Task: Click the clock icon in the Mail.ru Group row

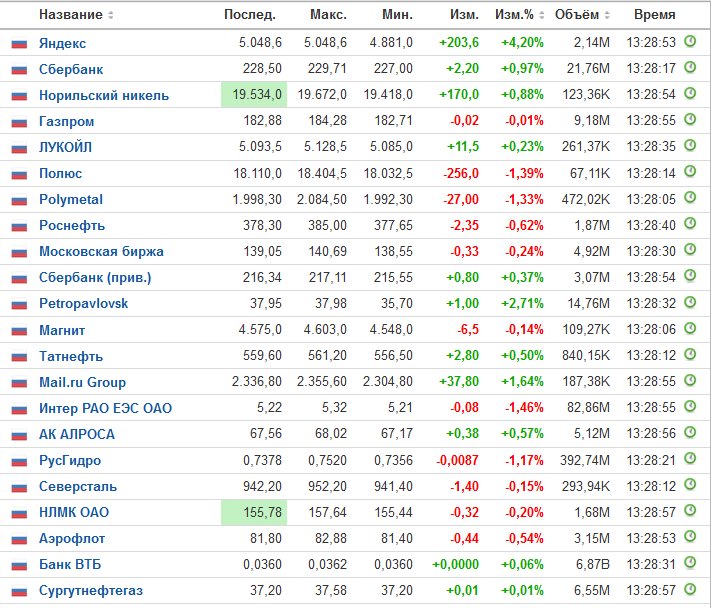Action: coord(690,380)
